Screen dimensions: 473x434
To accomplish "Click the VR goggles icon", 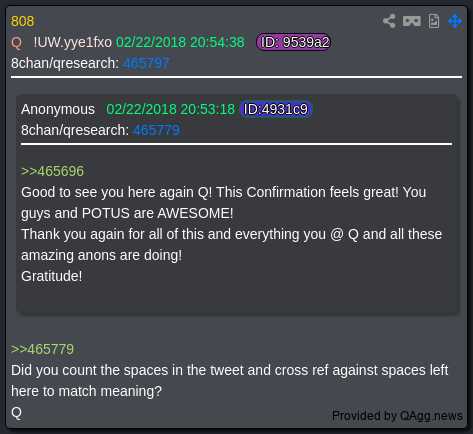I will [412, 21].
